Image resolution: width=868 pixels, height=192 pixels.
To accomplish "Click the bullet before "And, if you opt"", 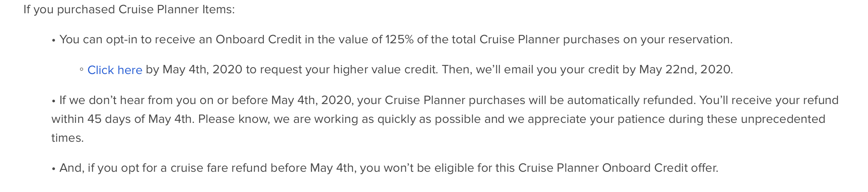I will click(x=54, y=169).
